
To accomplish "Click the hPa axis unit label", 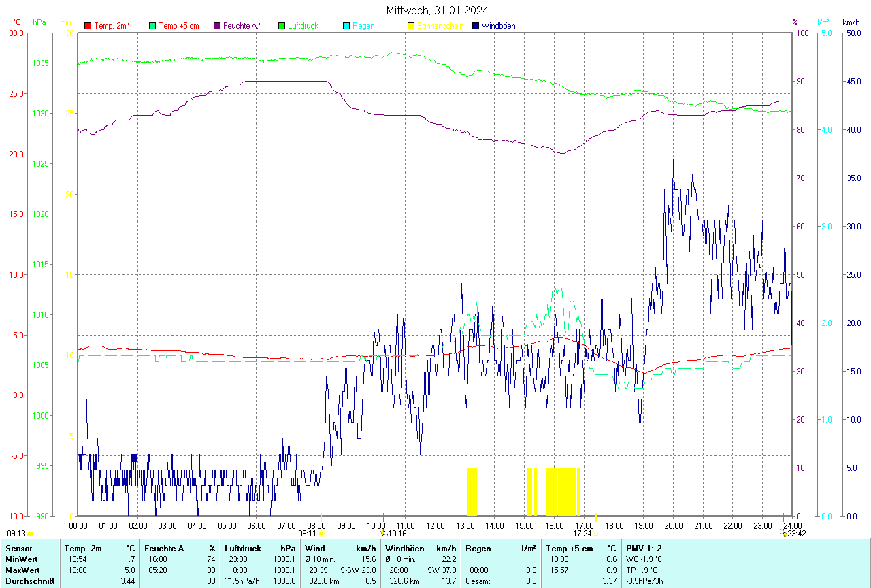I will tap(39, 22).
